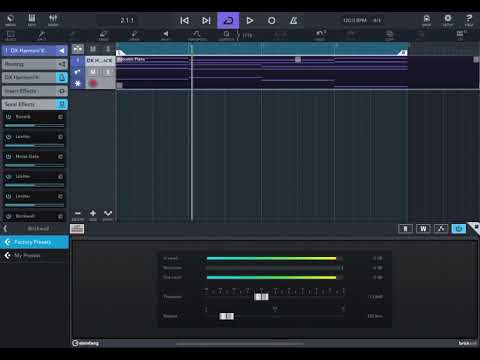Move the Threshold slider handle

click(261, 297)
